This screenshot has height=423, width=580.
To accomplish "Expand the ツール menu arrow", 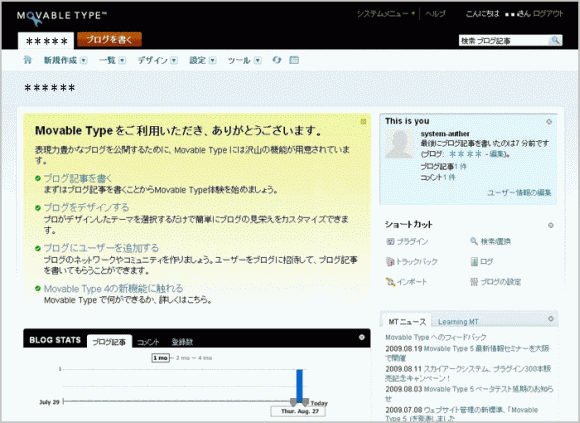I will 258,60.
